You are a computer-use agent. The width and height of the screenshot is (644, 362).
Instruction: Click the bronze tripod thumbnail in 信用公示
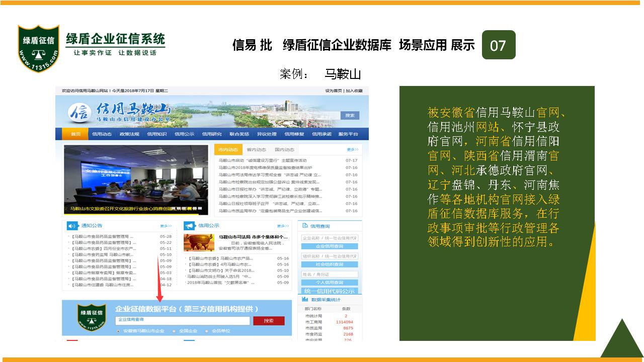pos(199,242)
